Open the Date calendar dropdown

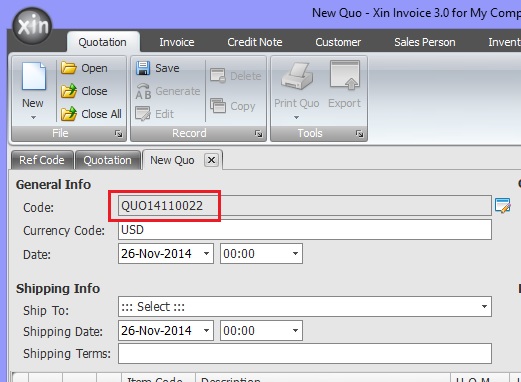(206, 254)
